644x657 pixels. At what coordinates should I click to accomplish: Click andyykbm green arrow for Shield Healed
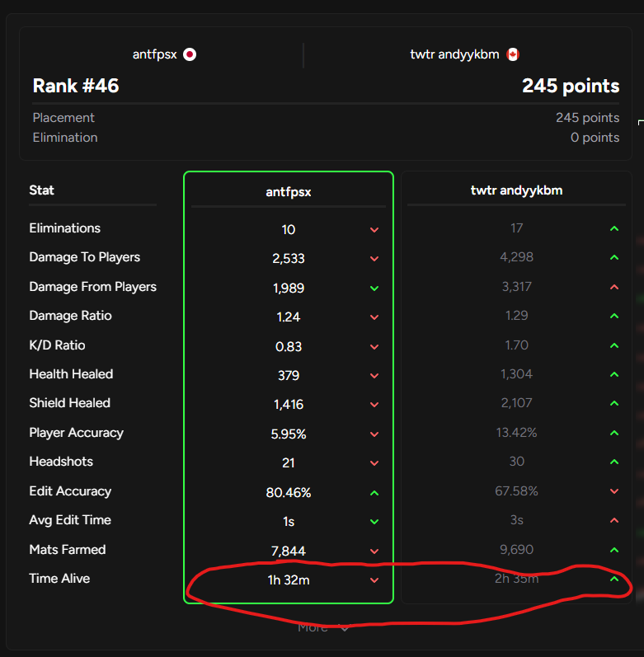(614, 403)
